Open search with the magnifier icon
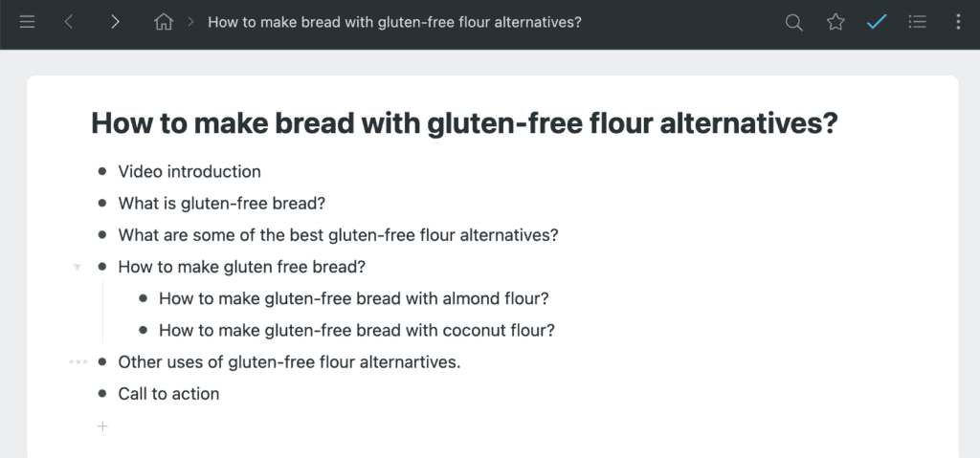This screenshot has width=980, height=458. tap(793, 22)
